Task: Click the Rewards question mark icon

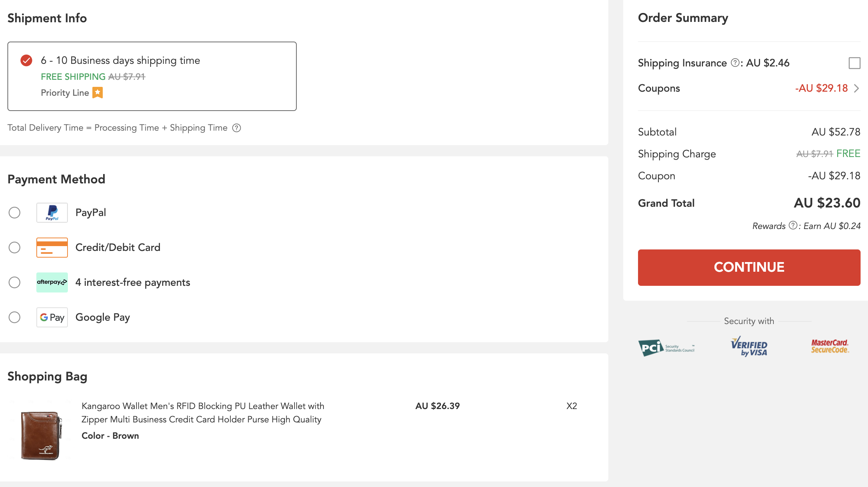Action: [793, 226]
